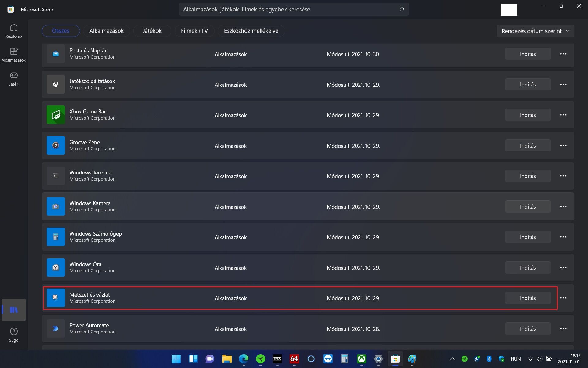Open the Játék sidebar icon
588x368 pixels.
coord(14,79)
